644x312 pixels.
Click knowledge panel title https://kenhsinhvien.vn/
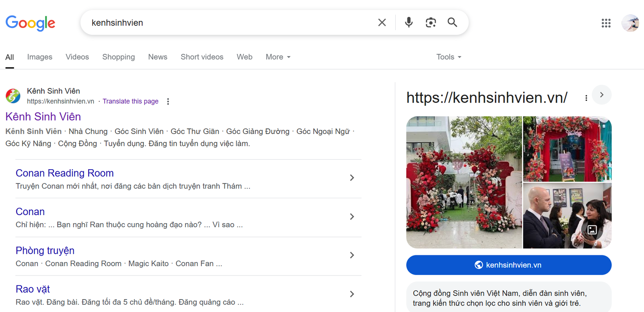point(487,98)
